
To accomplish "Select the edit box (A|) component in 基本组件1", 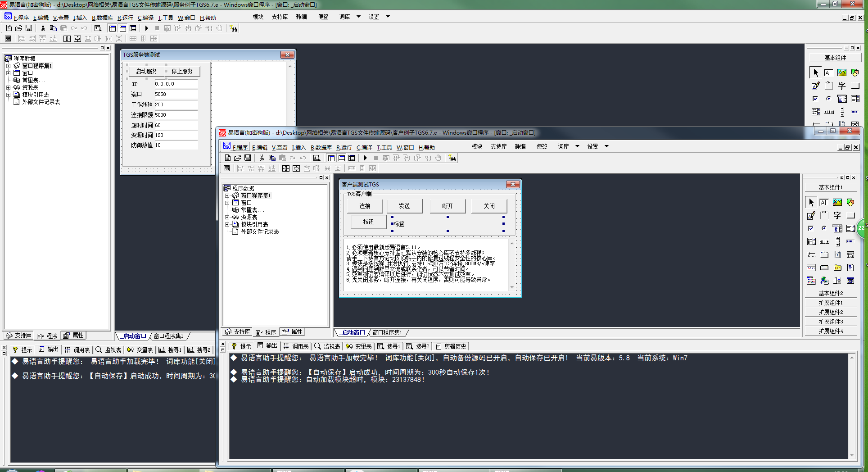I will [x=824, y=203].
